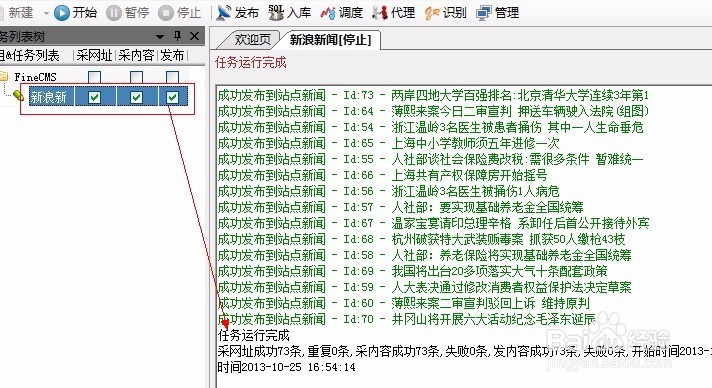Uncheck 新浪新 采网址 checkbox
Viewport: 712px width, 388px height.
tap(94, 97)
